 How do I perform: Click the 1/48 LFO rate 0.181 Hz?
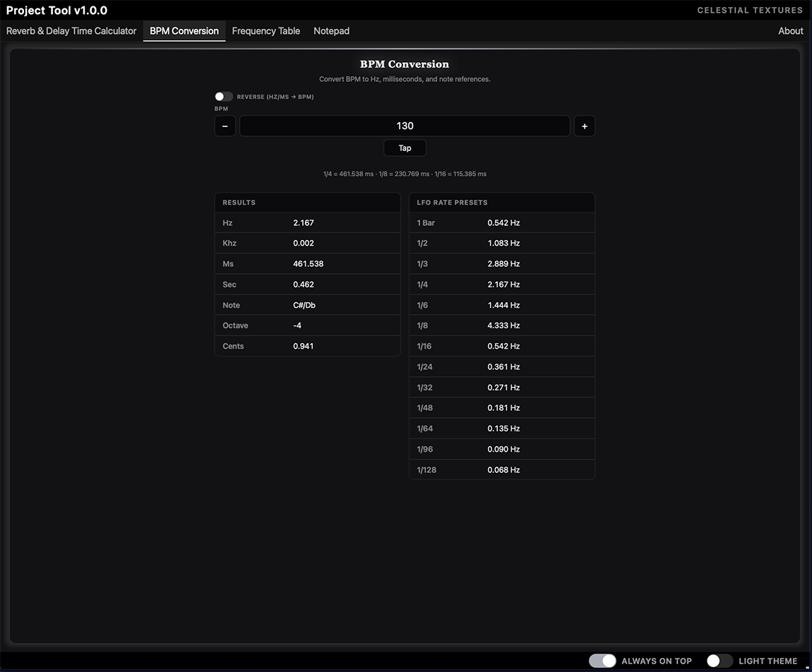(x=503, y=407)
